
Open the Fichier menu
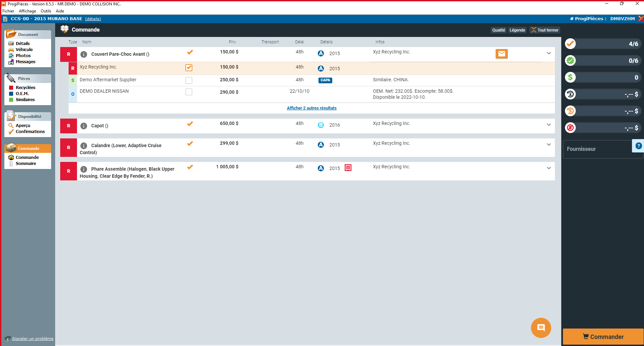point(8,11)
